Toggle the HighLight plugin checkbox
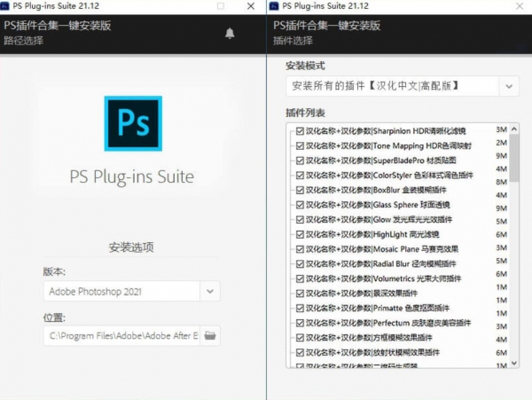This screenshot has width=532, height=400. (x=300, y=234)
